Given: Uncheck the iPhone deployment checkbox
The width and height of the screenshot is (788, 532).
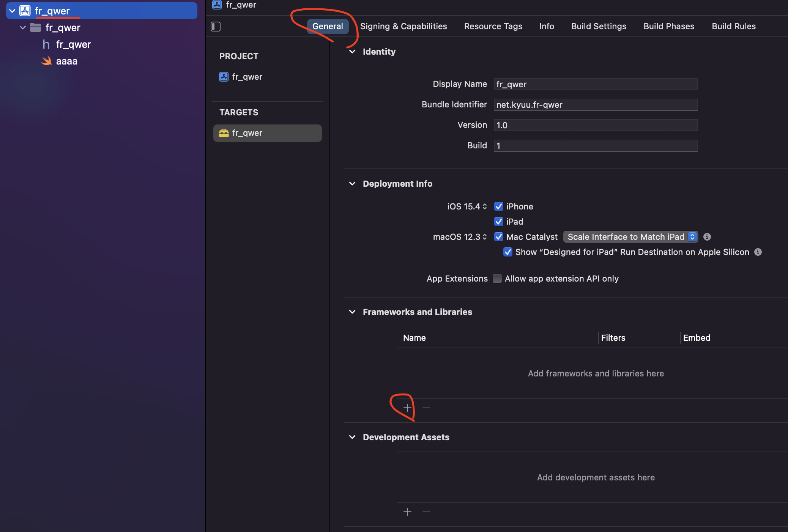Looking at the screenshot, I should (499, 206).
